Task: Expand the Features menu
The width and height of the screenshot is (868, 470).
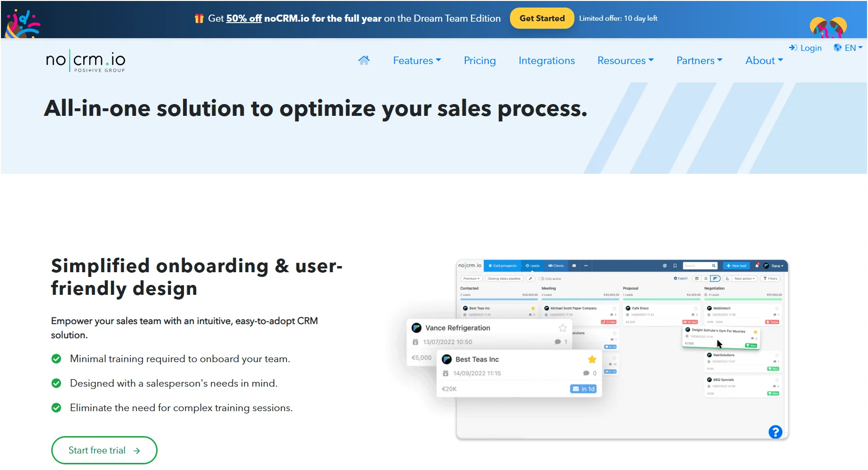Action: click(x=417, y=60)
